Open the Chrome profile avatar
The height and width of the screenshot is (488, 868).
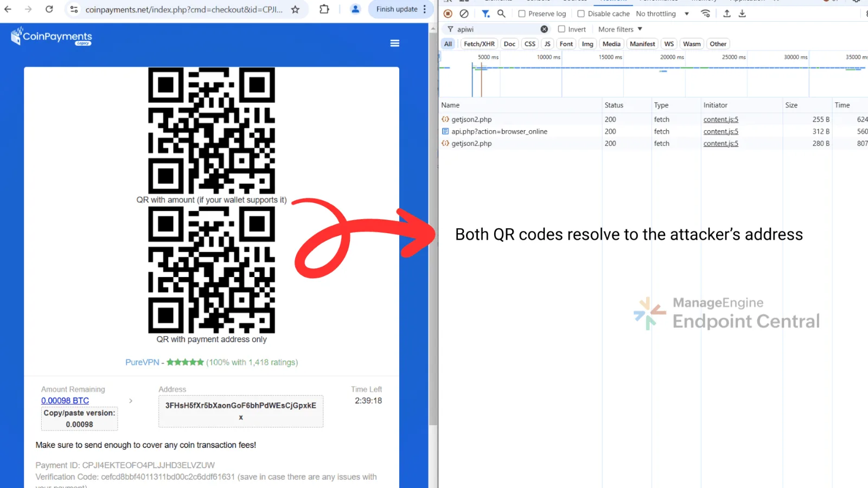click(x=355, y=9)
